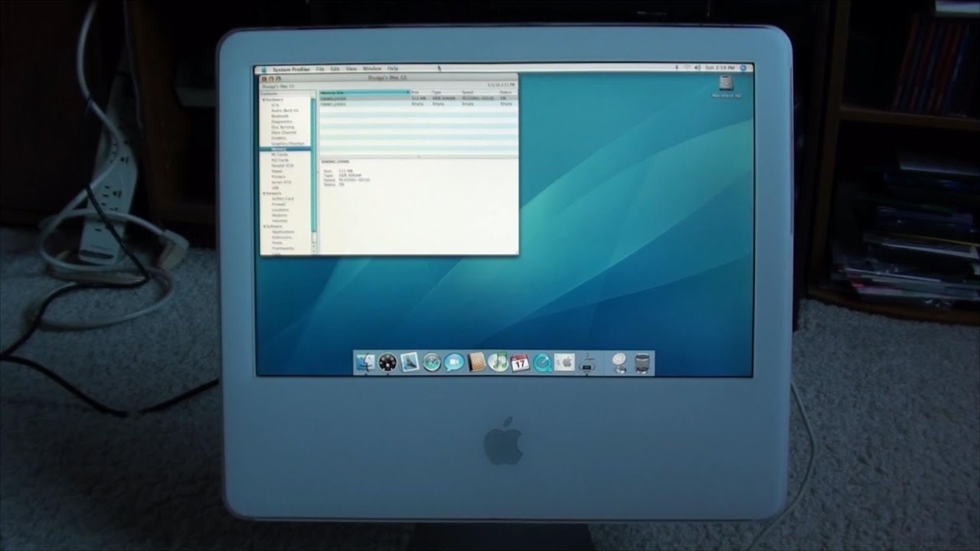The width and height of the screenshot is (980, 551).
Task: Select ATA in the Hardware list
Action: pos(275,105)
